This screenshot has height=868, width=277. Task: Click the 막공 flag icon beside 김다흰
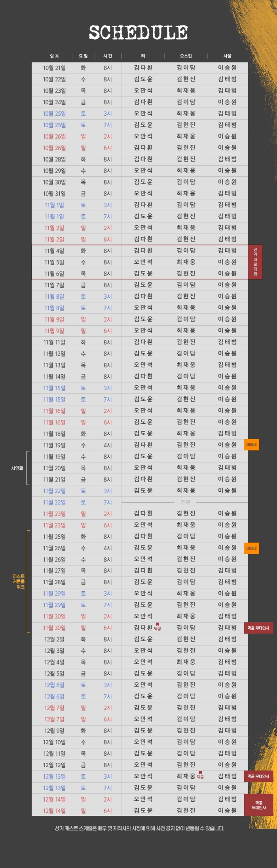tap(157, 627)
